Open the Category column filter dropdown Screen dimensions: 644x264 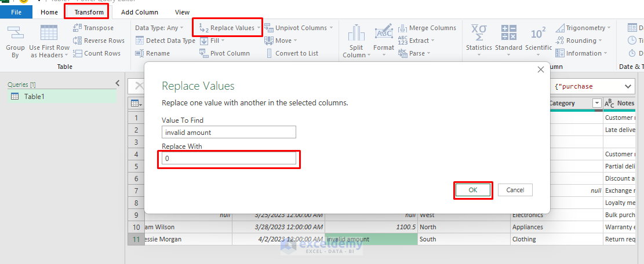pos(596,103)
